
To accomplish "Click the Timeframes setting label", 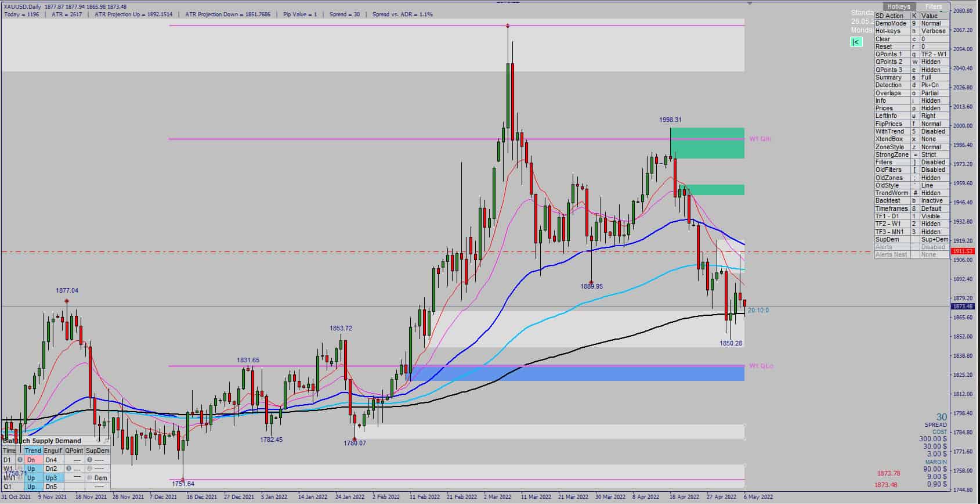I will [892, 208].
